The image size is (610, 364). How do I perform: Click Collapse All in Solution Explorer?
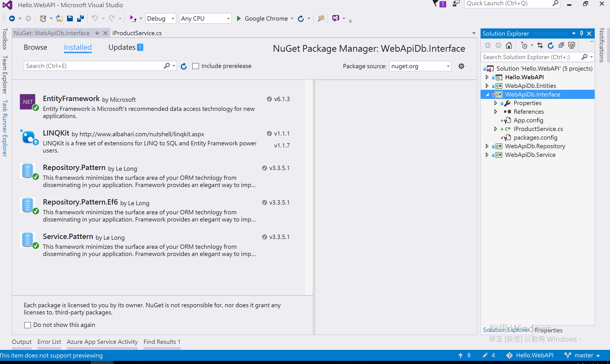pyautogui.click(x=561, y=45)
